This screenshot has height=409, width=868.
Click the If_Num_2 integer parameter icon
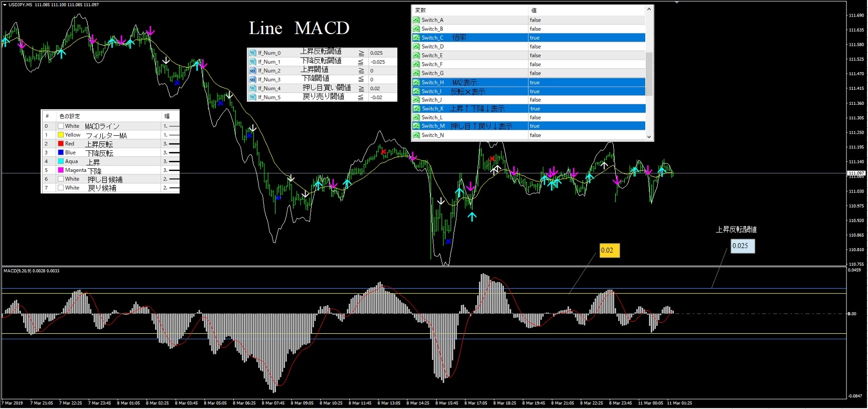tap(253, 71)
